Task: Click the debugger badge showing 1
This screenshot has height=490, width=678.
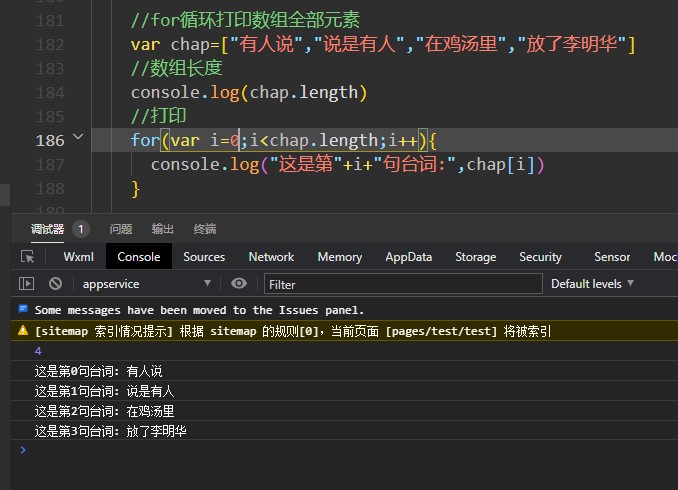Action: (x=80, y=229)
